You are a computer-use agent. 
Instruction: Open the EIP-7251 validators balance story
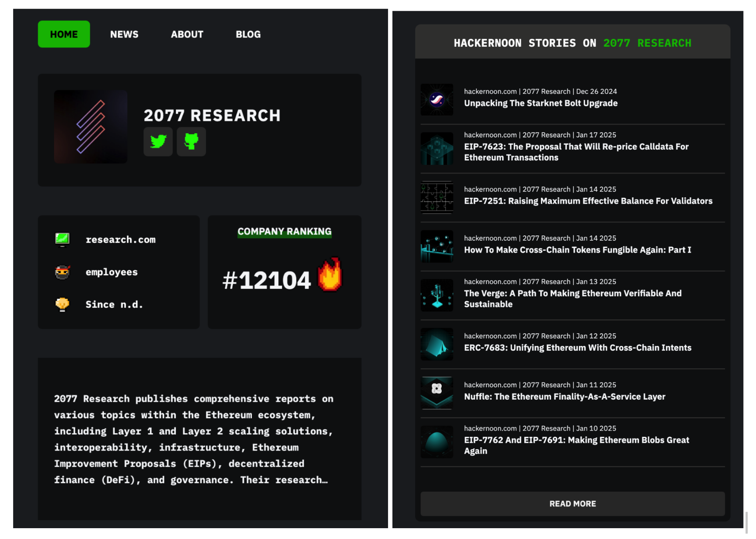[x=588, y=201]
